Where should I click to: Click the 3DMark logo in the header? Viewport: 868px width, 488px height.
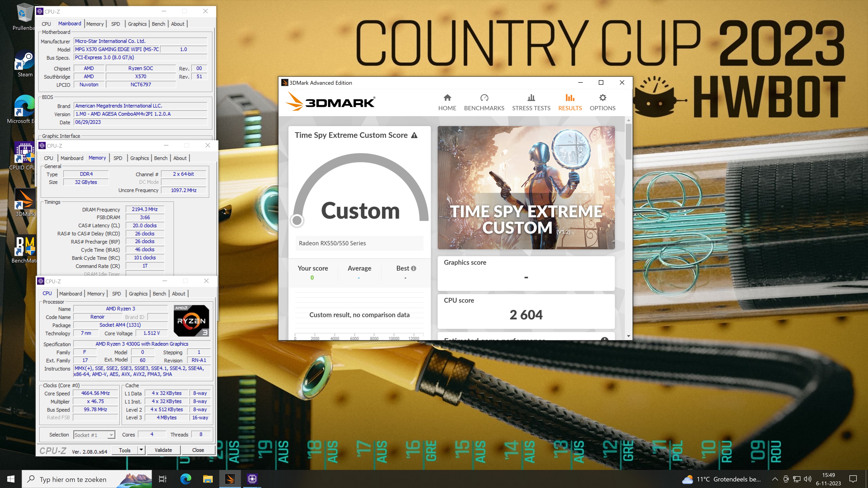(x=330, y=102)
